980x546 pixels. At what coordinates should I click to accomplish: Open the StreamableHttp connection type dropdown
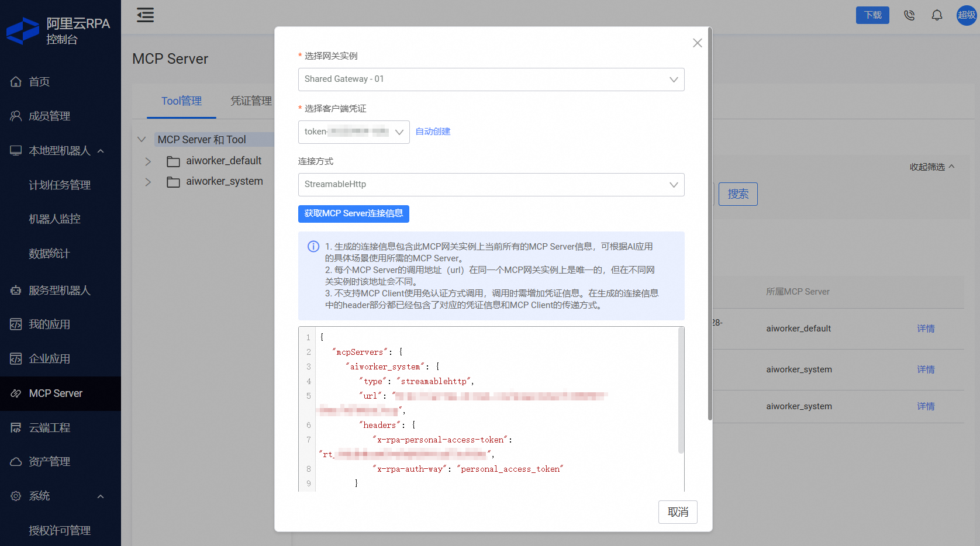[x=491, y=185]
